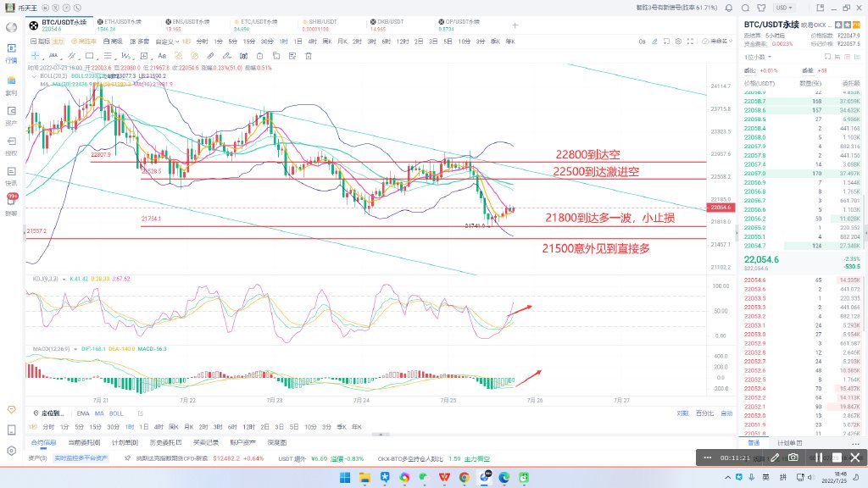Open Microsoft Edge from the taskbar
This screenshot has height=488, width=868.
click(502, 479)
